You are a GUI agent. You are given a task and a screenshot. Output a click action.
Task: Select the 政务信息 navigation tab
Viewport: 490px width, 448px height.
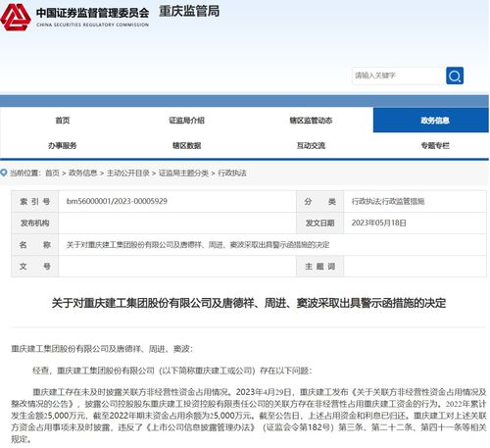pos(431,121)
